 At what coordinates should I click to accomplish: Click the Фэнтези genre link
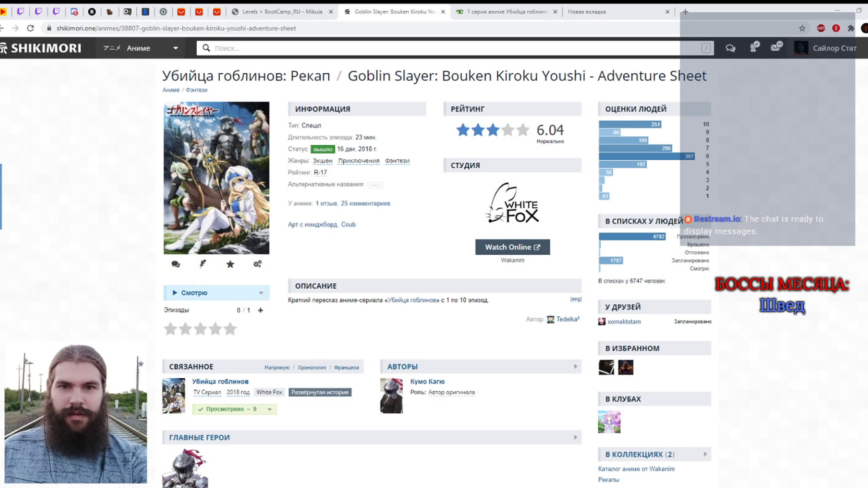click(x=397, y=161)
